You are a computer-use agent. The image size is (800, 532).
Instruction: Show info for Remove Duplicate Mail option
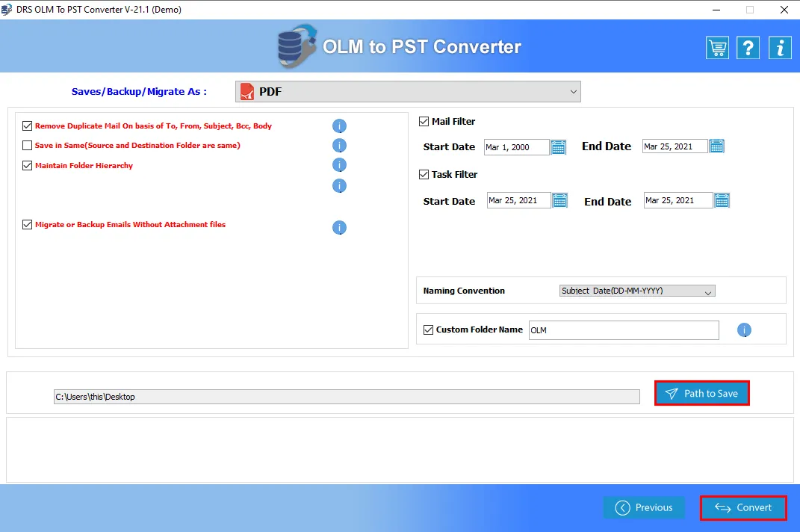click(x=339, y=126)
